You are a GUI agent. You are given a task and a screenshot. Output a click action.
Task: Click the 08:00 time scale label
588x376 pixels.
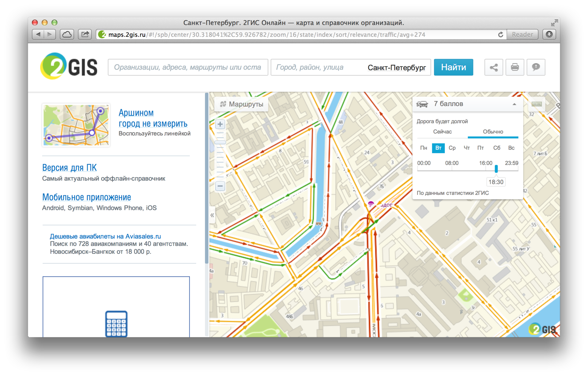pos(452,163)
